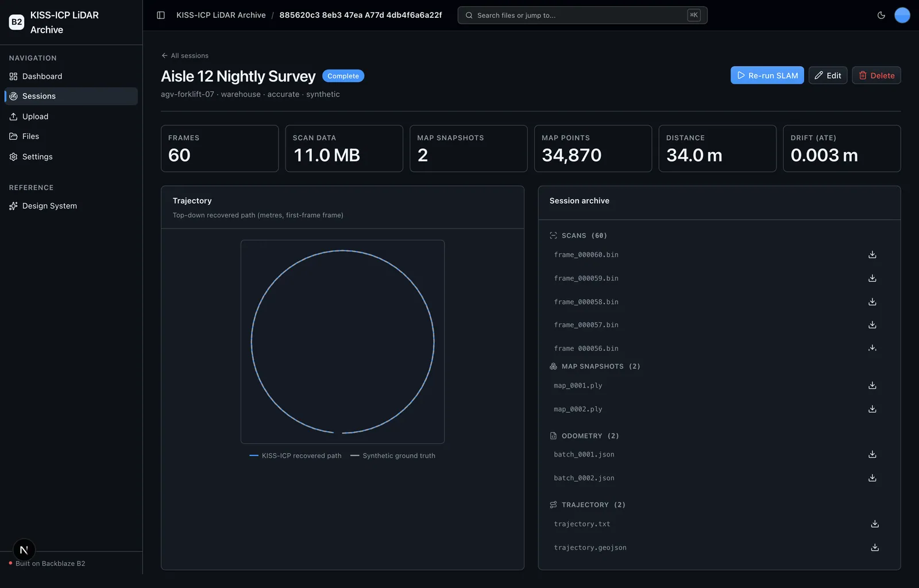Viewport: 919px width, 588px height.
Task: Click Built on Backblaze B2 text
Action: point(50,563)
